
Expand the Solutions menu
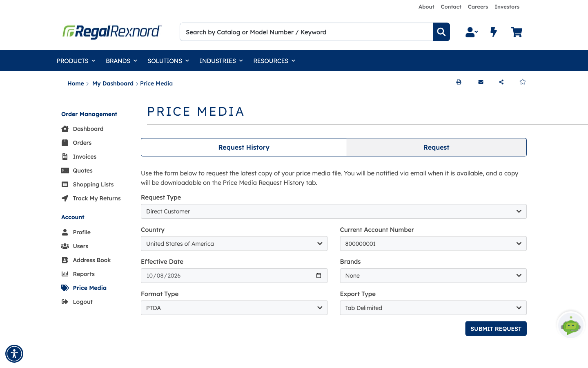(x=168, y=61)
